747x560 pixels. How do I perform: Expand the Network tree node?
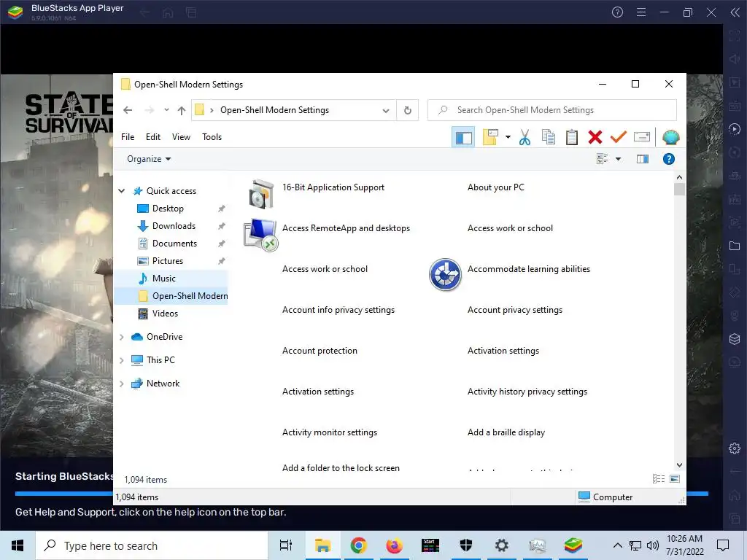[x=122, y=384]
